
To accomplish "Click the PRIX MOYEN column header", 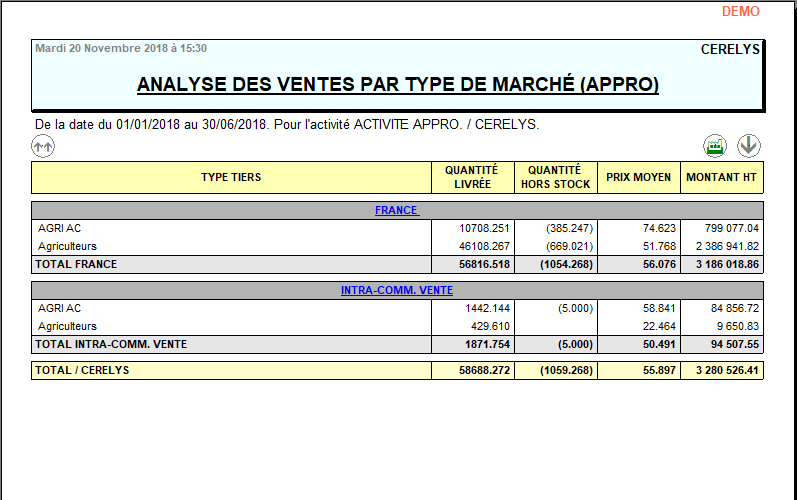I will pyautogui.click(x=638, y=177).
